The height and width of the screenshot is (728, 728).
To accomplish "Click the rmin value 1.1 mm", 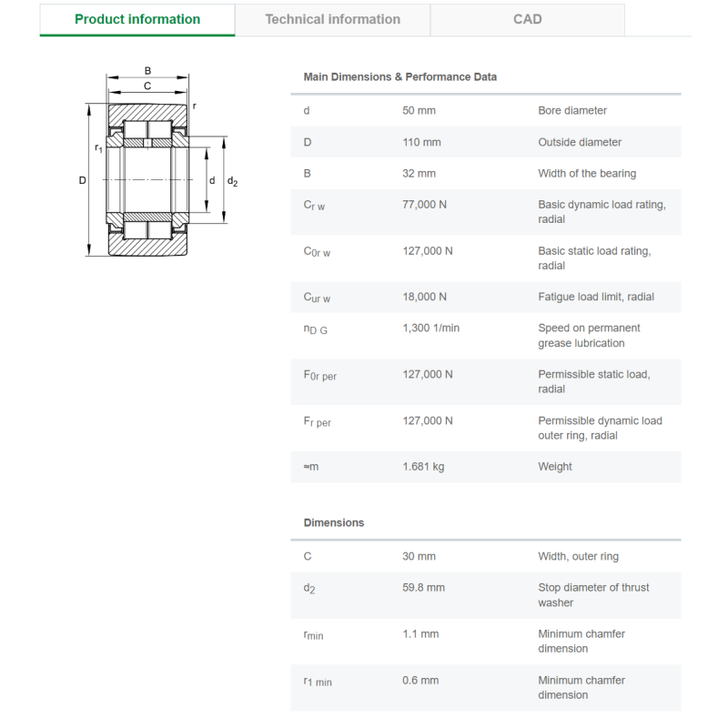I will [420, 633].
